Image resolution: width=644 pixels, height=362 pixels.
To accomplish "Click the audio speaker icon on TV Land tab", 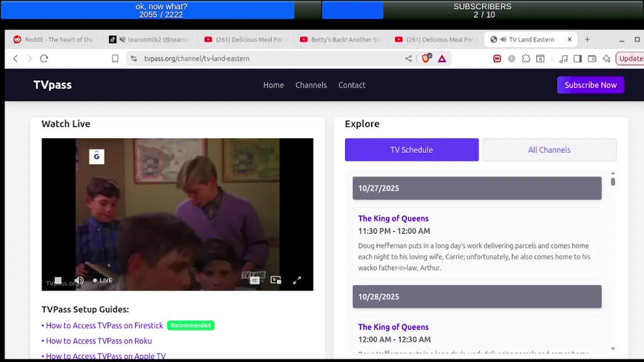I will [x=503, y=40].
